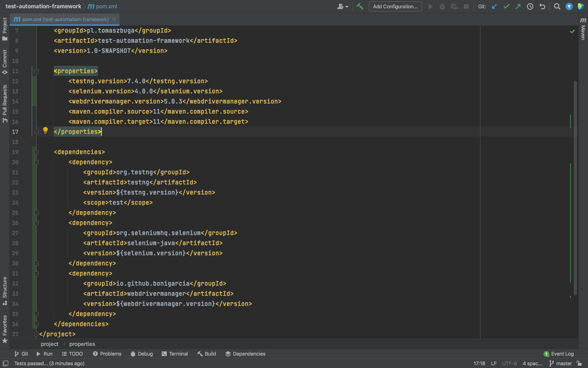588x368 pixels.
Task: Open the Git tool window tab
Action: [x=21, y=354]
